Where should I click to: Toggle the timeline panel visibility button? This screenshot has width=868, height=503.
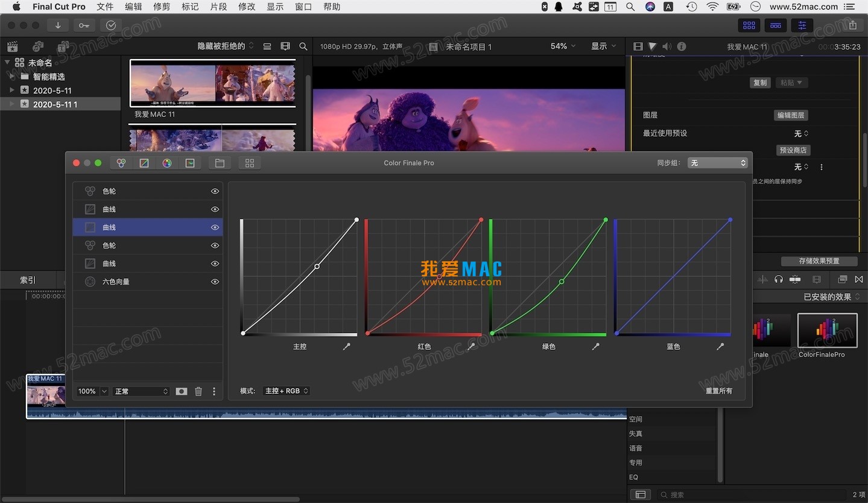[x=776, y=25]
